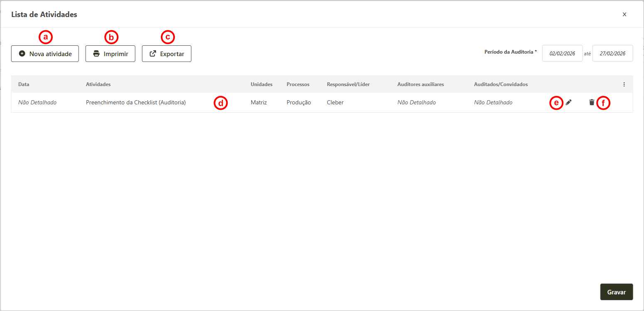Set audit period start date 02/02/2026
The height and width of the screenshot is (311, 644).
click(x=562, y=53)
